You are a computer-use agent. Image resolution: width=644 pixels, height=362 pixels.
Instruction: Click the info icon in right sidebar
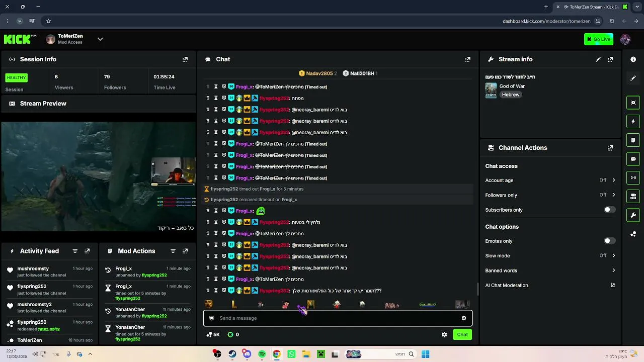point(633,59)
